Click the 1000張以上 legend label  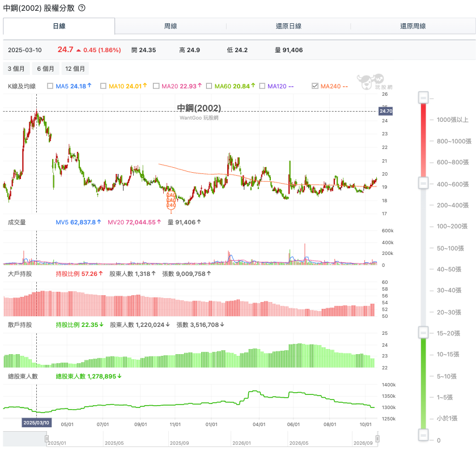(x=452, y=120)
